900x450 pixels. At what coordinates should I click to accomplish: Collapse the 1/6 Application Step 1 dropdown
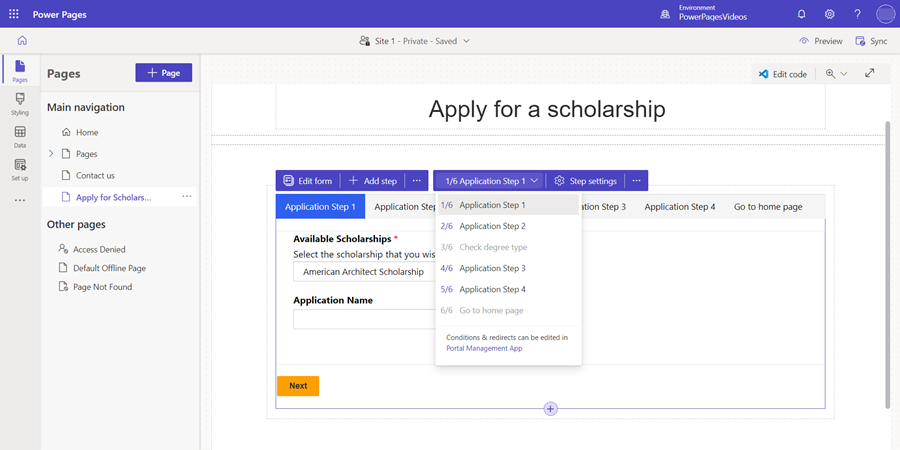coord(491,181)
